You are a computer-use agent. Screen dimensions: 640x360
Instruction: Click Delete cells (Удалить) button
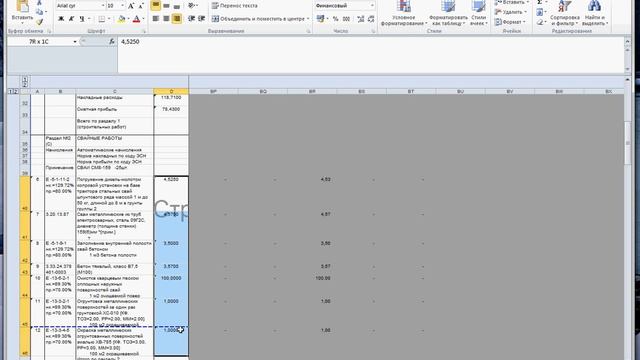tap(510, 12)
